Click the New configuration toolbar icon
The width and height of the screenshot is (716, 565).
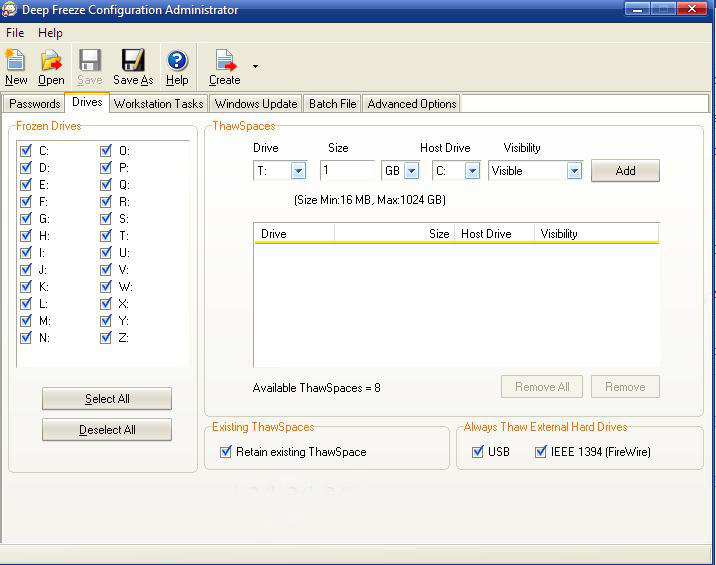(16, 67)
